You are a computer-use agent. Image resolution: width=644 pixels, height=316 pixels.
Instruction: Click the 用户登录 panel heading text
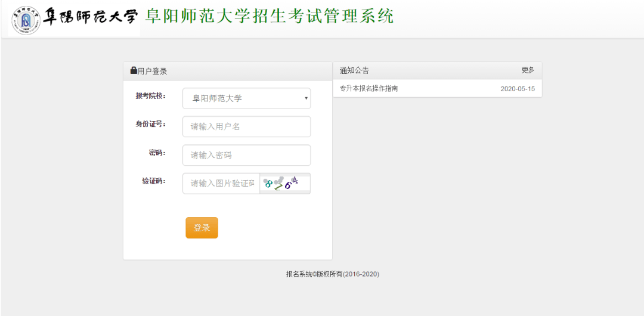click(153, 71)
